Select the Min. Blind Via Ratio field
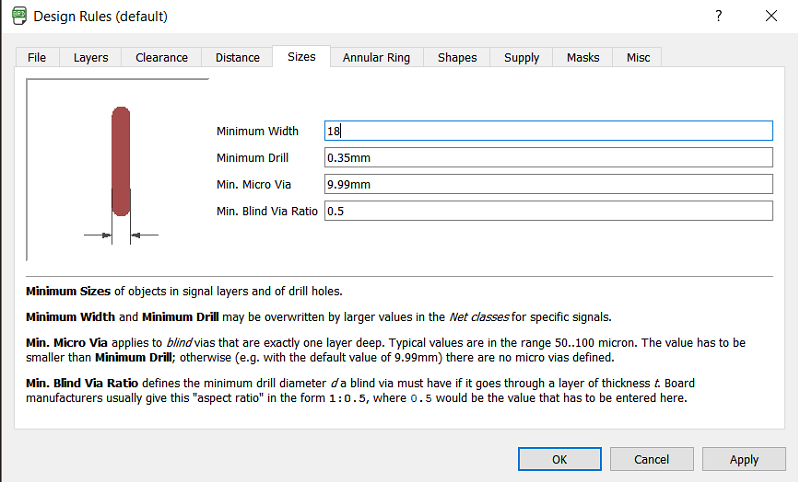800x482 pixels. pos(548,211)
